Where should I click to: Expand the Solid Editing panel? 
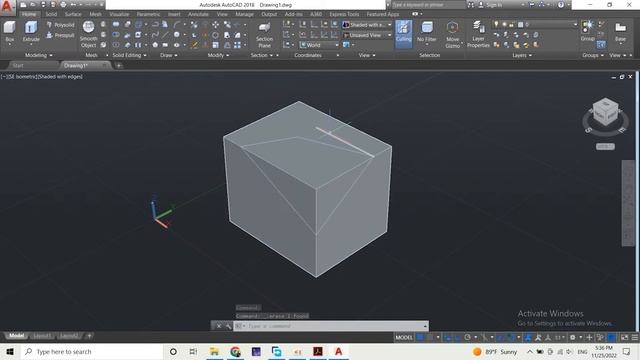coord(129,55)
